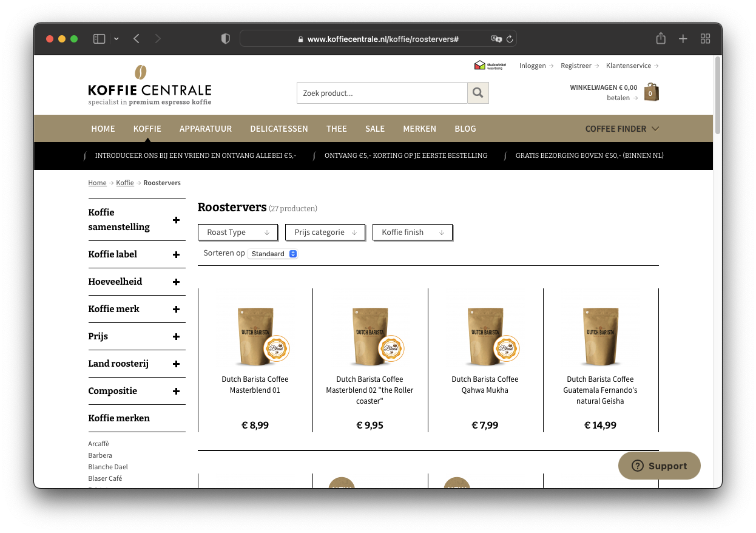Click the Safari address bar URL
Screen dimensions: 756x533
(383, 39)
